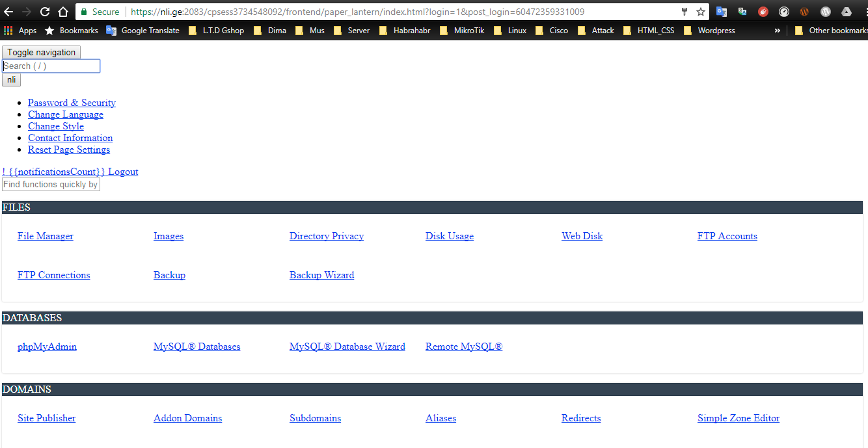The image size is (868, 448).
Task: Open the Attack bookmark folder
Action: [x=595, y=31]
